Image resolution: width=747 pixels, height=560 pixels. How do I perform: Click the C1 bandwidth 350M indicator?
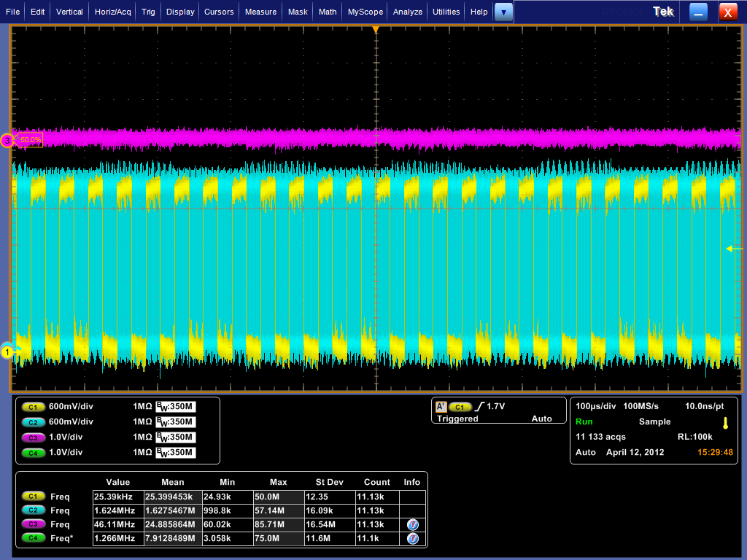point(176,407)
